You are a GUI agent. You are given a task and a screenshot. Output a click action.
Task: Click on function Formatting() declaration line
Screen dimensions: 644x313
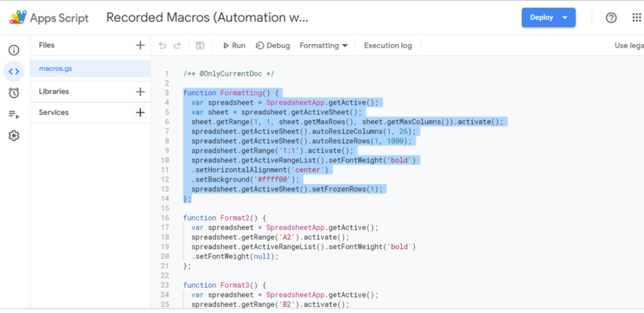(x=231, y=93)
